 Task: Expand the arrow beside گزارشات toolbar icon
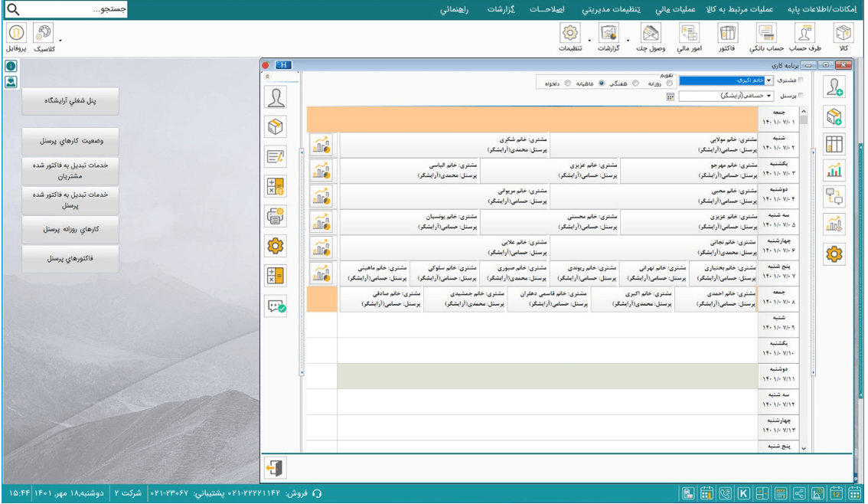coord(628,41)
